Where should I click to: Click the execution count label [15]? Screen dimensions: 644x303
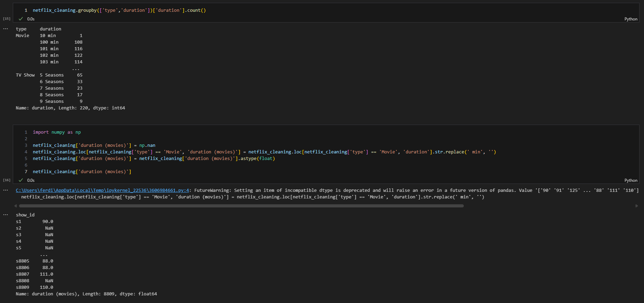[x=7, y=19]
